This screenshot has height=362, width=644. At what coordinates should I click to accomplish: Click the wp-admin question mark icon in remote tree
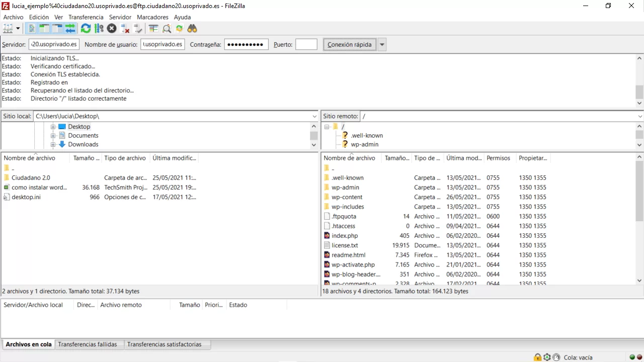[x=345, y=144]
